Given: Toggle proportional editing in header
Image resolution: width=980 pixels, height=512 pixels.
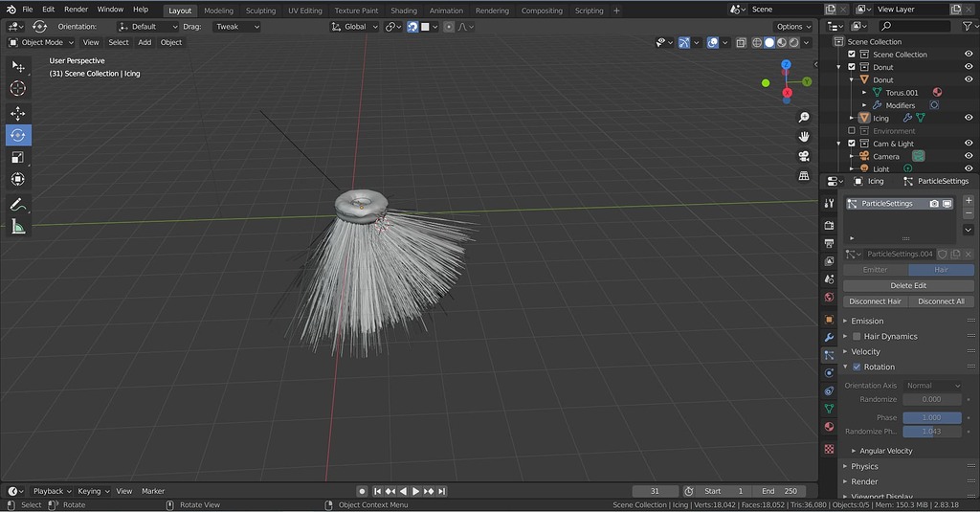Looking at the screenshot, I should tap(449, 27).
